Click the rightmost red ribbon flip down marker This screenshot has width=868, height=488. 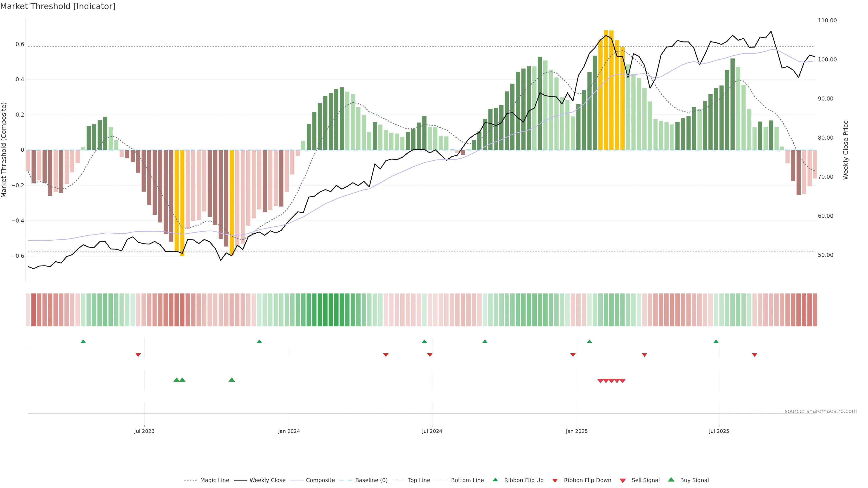pos(755,355)
